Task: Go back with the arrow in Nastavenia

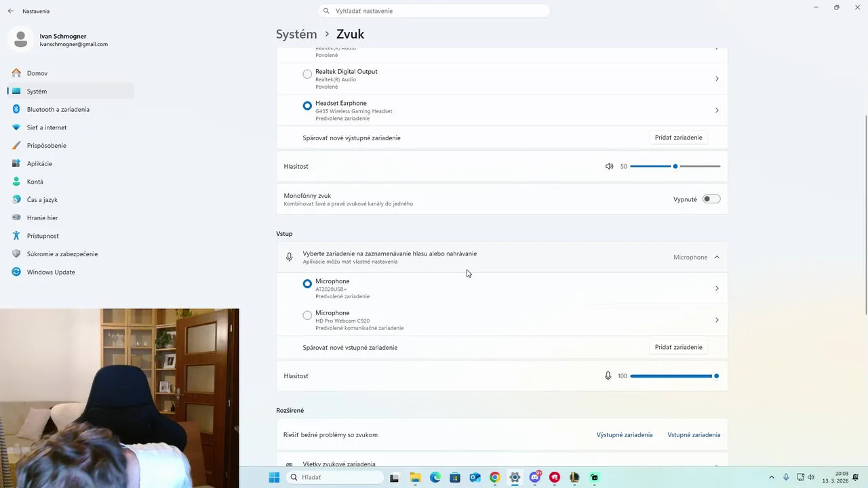Action: [10, 11]
